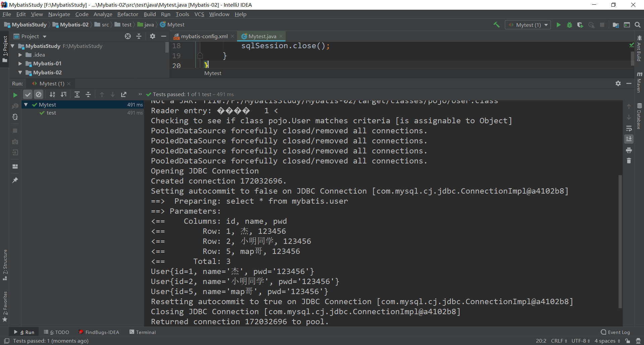The width and height of the screenshot is (644, 345).
Task: Open the Build menu
Action: click(150, 14)
